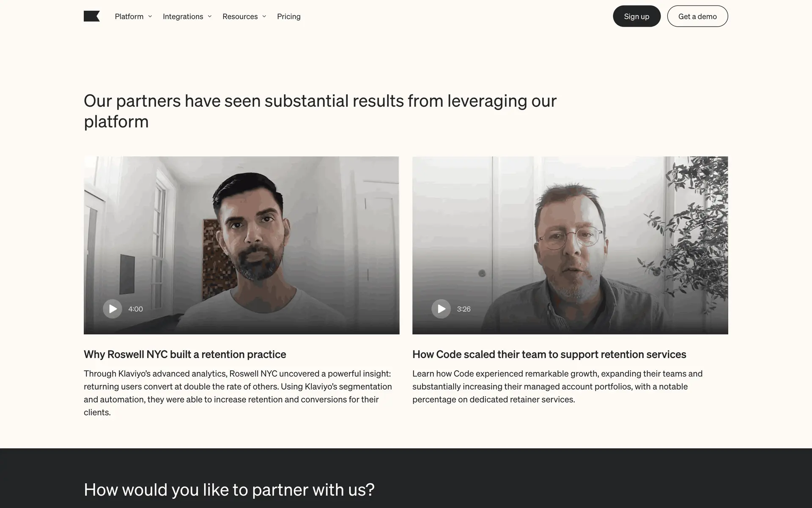Click the 3:26 duration label

point(464,309)
